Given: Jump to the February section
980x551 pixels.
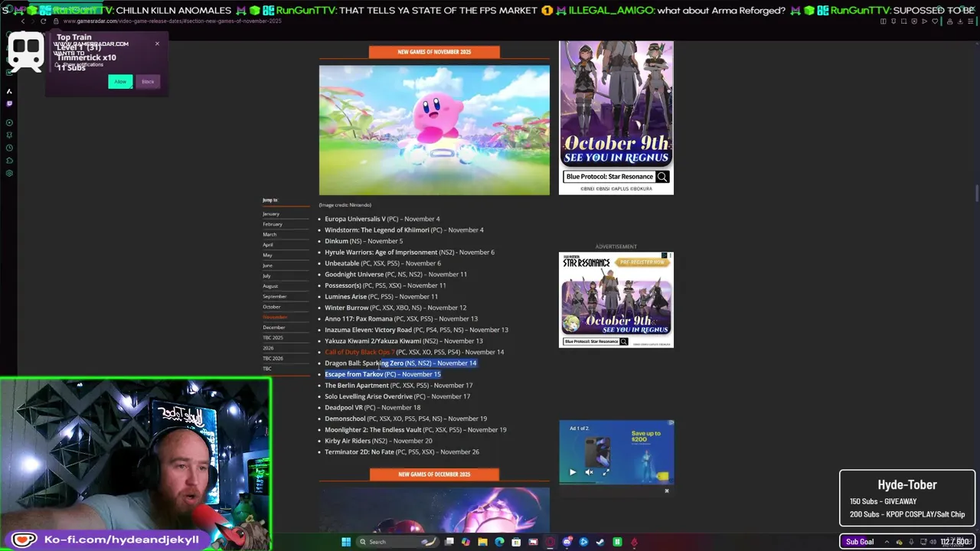Looking at the screenshot, I should click(273, 224).
